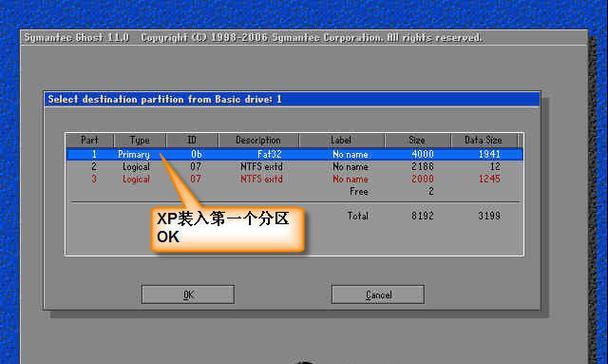The width and height of the screenshot is (608, 364).
Task: Click the Size column header
Action: [418, 140]
